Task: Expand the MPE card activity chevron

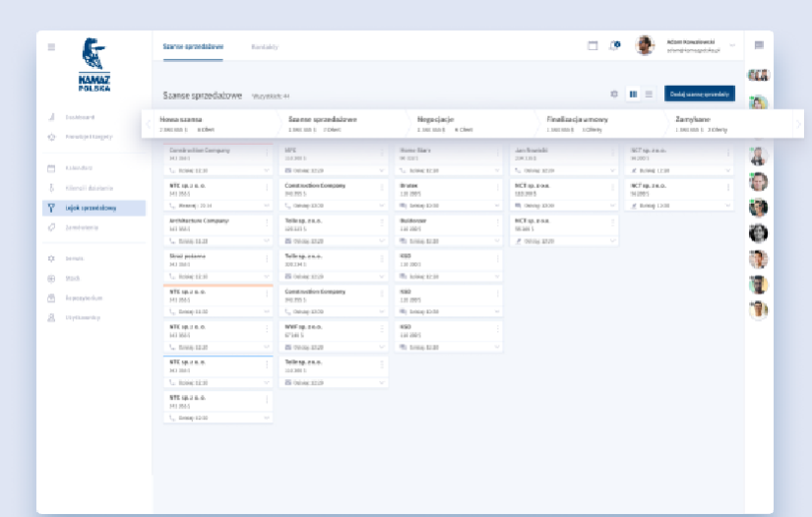Action: point(382,170)
